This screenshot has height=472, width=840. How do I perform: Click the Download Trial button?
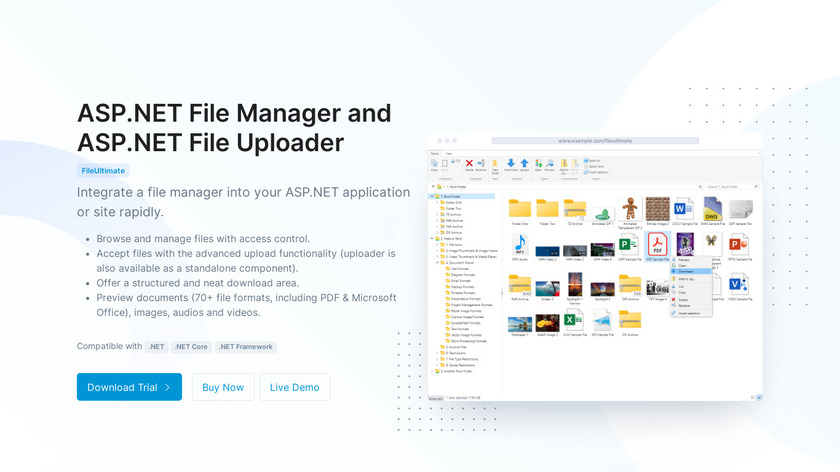(129, 387)
